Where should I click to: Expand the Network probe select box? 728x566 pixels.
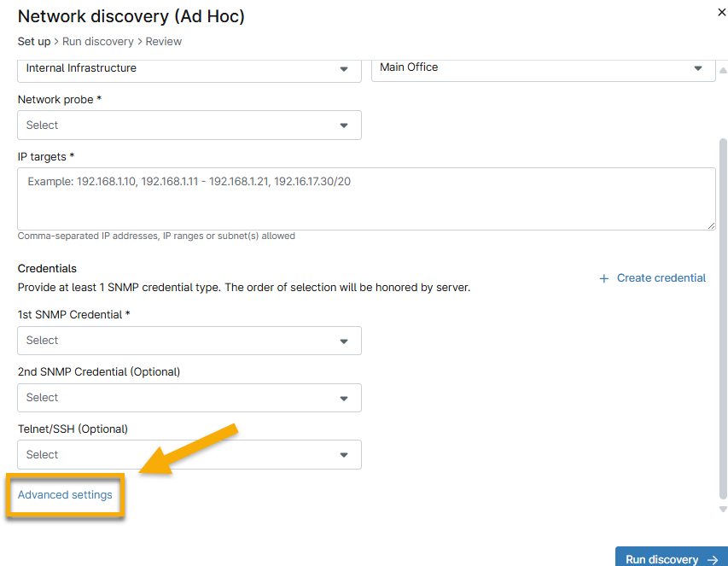(x=189, y=125)
